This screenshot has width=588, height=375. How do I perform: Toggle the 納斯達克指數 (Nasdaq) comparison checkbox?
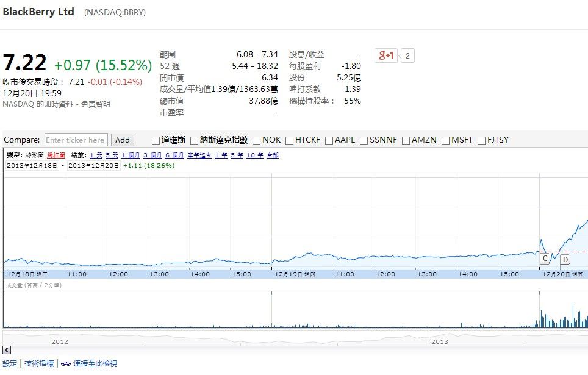click(x=194, y=140)
